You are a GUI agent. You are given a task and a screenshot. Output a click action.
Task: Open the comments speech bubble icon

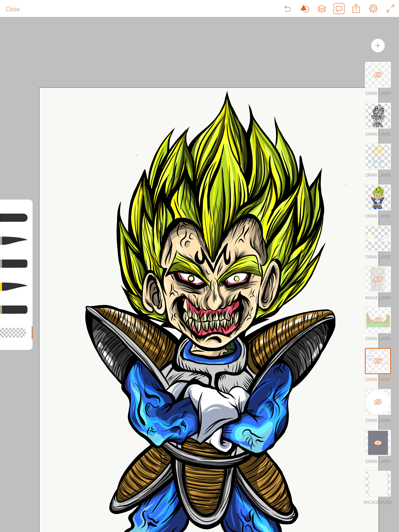tap(339, 9)
